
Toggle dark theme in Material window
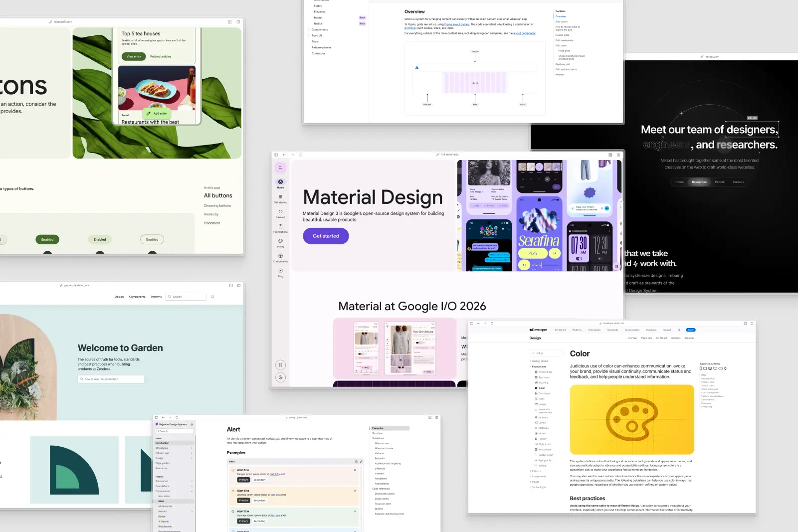[280, 377]
